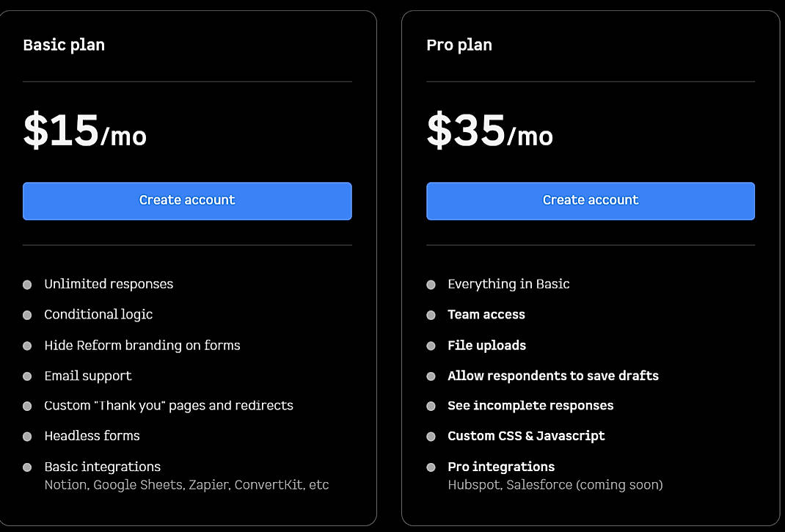
Task: Click See incomplete responses feature
Action: pos(530,406)
